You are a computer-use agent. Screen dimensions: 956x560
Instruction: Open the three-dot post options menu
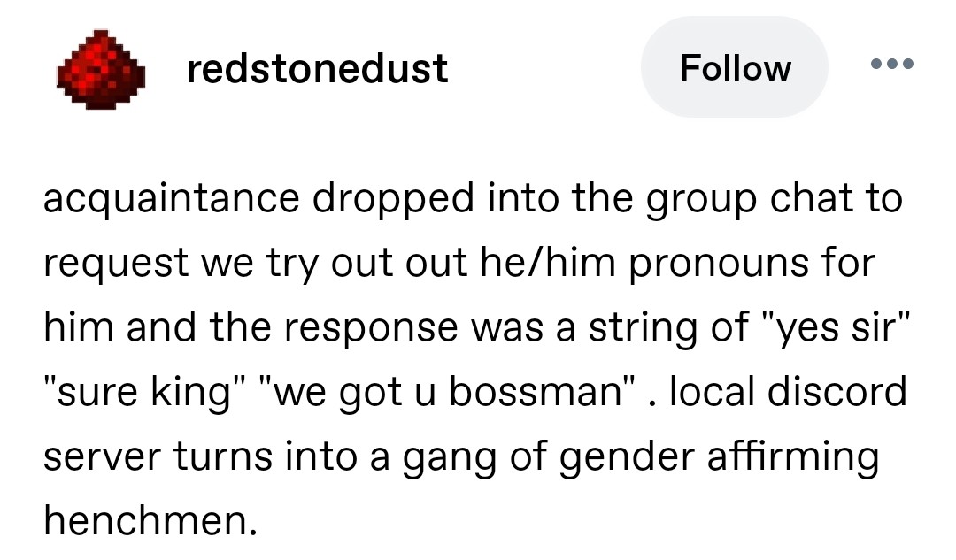pos(890,65)
